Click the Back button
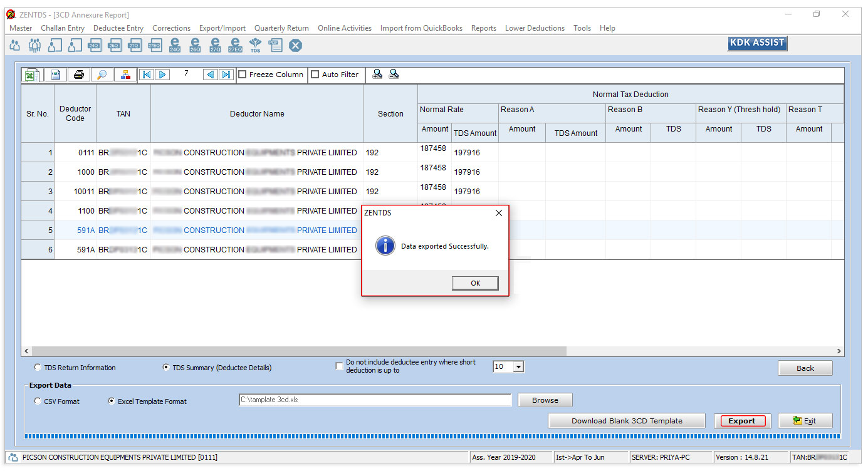This screenshot has width=868, height=471. (805, 368)
